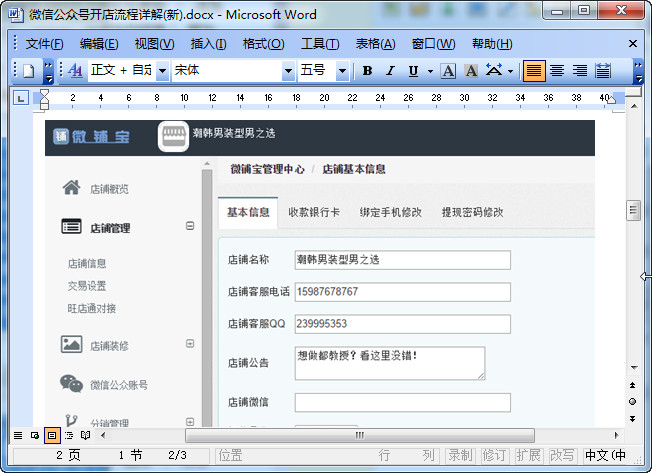Image resolution: width=652 pixels, height=473 pixels.
Task: Click the horizontal scrollbar thumb
Action: [360, 436]
